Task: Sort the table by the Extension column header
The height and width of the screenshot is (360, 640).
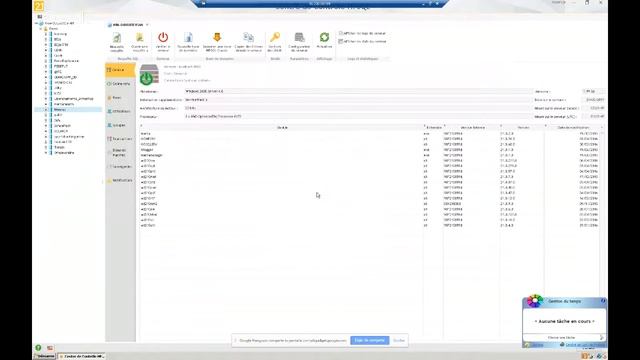Action: [x=434, y=127]
